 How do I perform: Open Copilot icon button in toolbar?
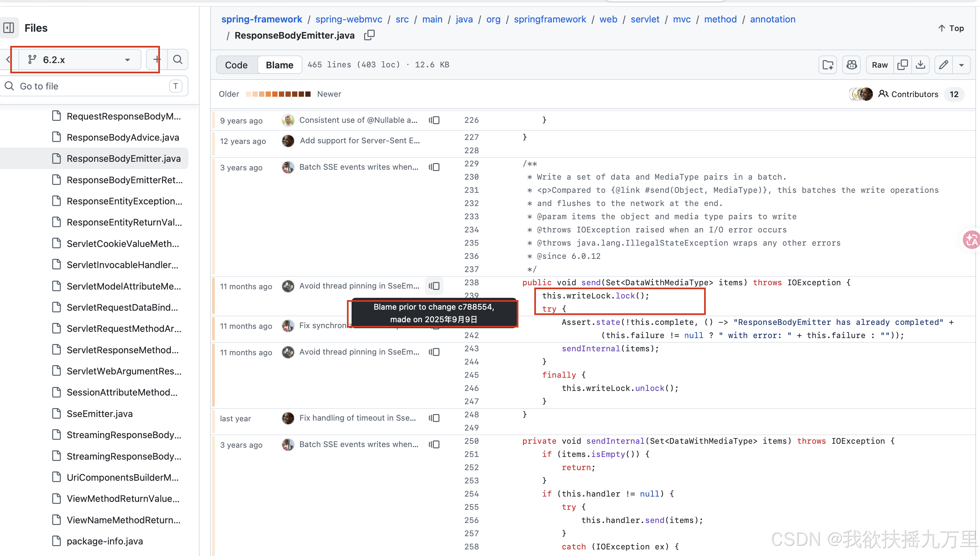pos(851,65)
